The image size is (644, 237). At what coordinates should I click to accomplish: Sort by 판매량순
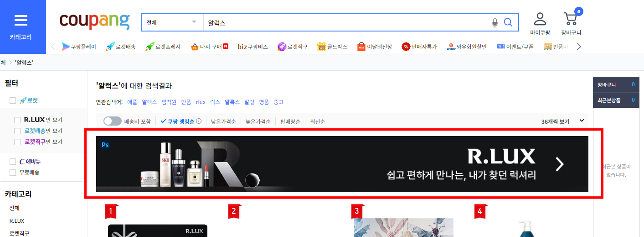[290, 122]
